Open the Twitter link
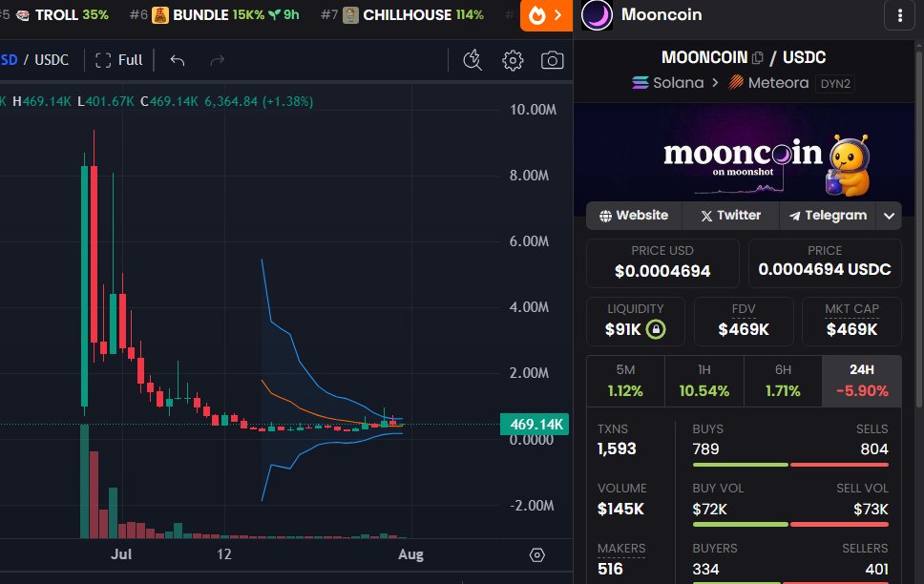Image resolution: width=924 pixels, height=584 pixels. click(730, 216)
